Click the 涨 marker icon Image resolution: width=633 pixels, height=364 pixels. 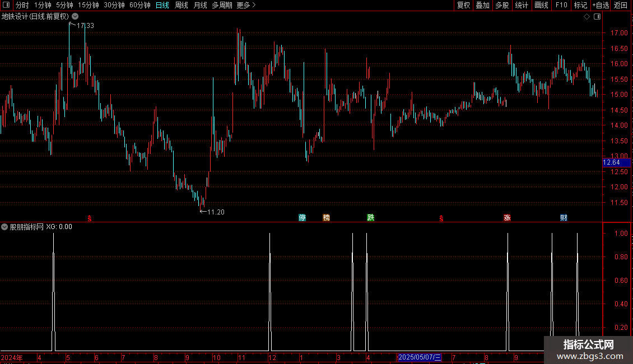pos(508,217)
